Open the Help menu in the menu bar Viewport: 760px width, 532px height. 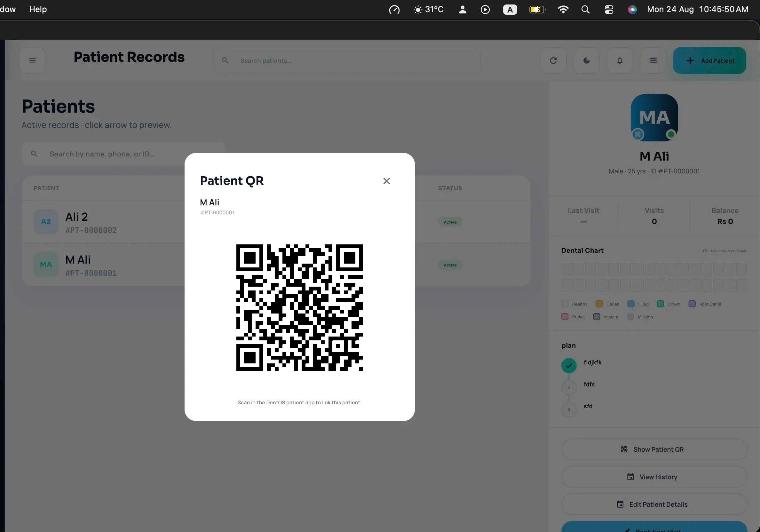38,9
